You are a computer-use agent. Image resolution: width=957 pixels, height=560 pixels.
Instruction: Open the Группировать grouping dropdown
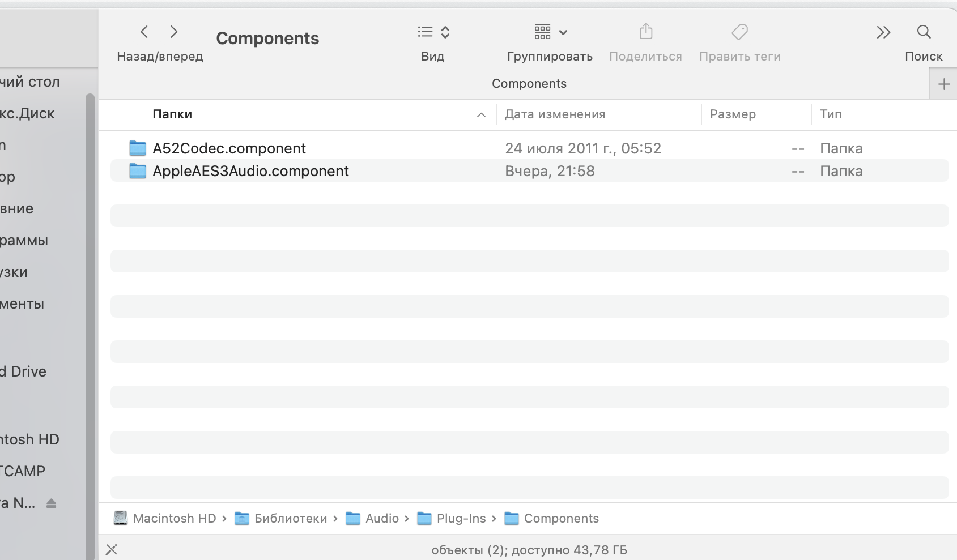[x=550, y=32]
